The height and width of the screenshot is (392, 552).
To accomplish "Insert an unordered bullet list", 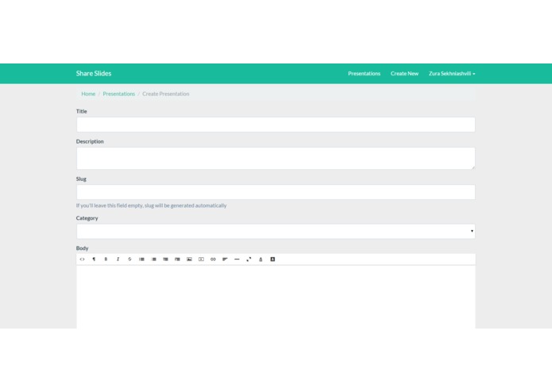I will pos(141,259).
